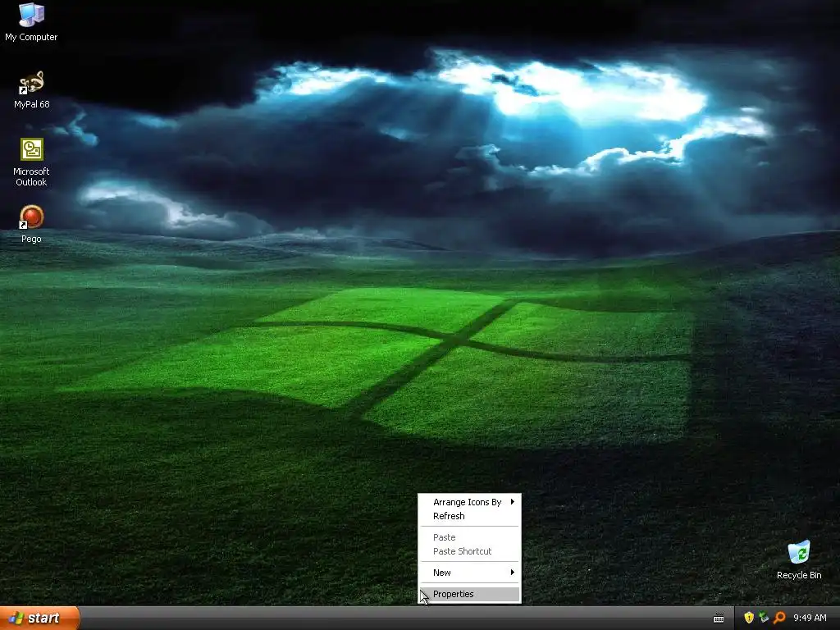Click the Safely Remove Hardware tray icon
This screenshot has width=840, height=630.
point(764,618)
